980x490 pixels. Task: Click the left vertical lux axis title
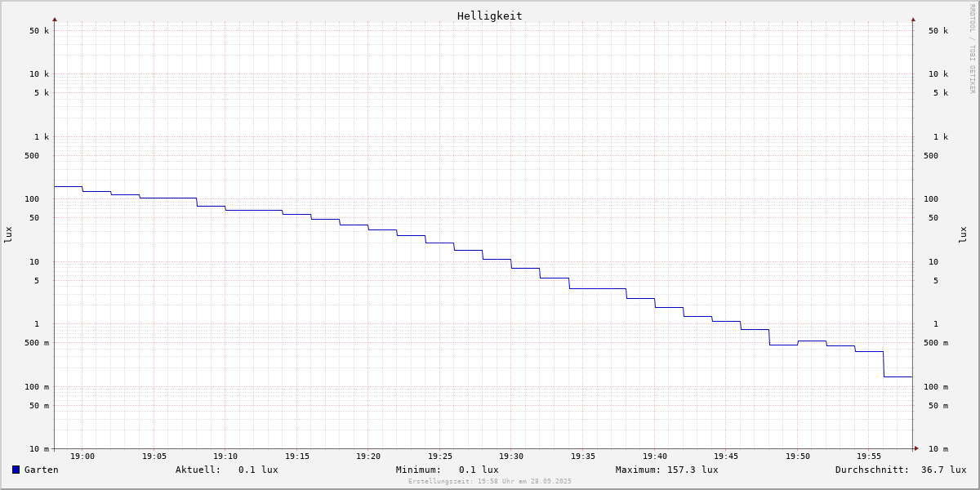8,234
